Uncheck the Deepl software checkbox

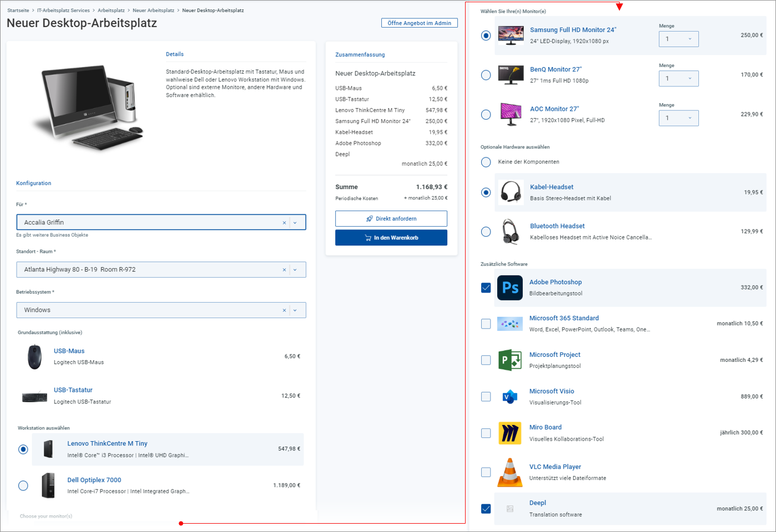tap(486, 509)
